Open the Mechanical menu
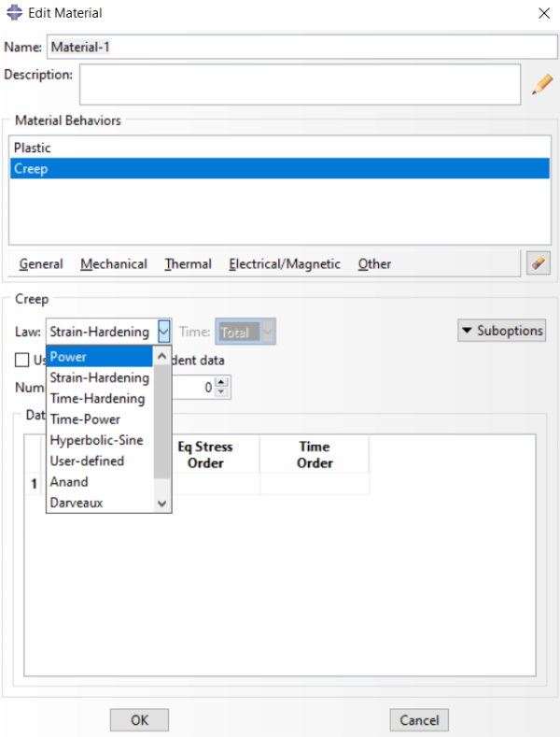560x737 pixels. pos(113,264)
